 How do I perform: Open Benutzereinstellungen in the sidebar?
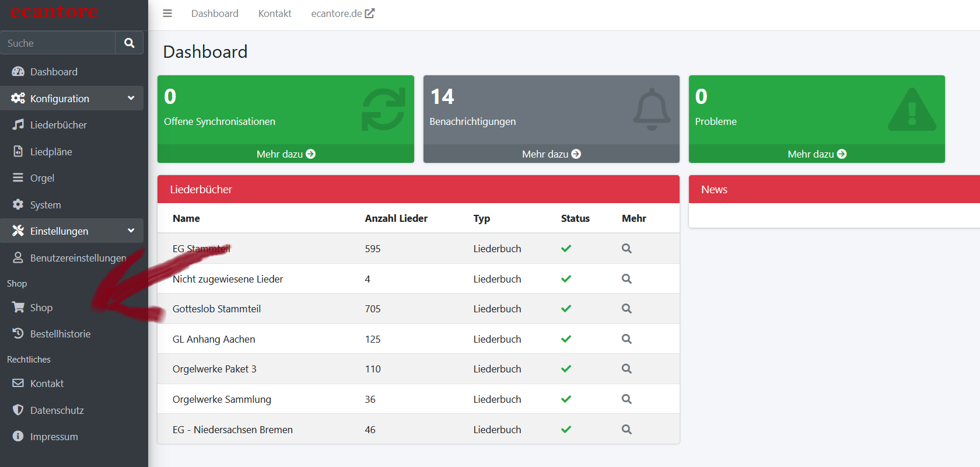point(72,257)
